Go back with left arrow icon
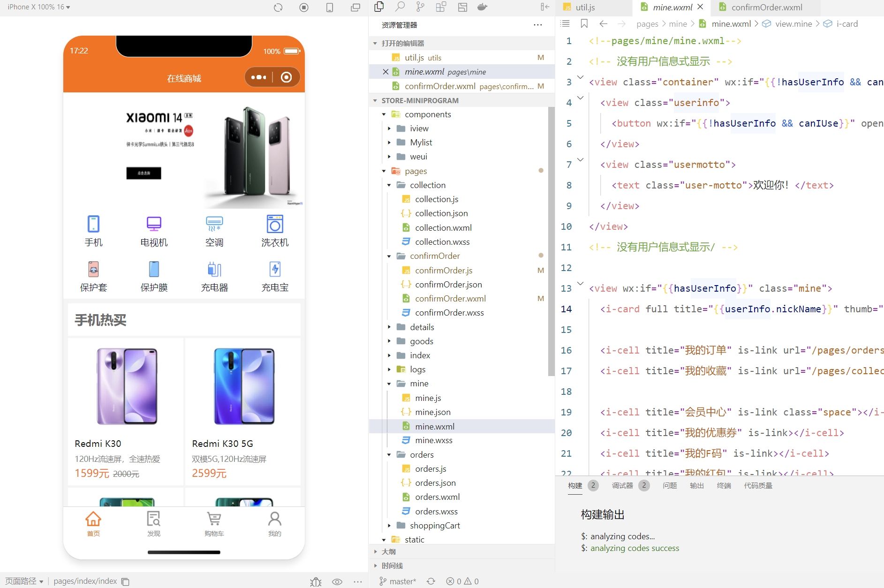Viewport: 884px width, 588px height. click(x=604, y=23)
